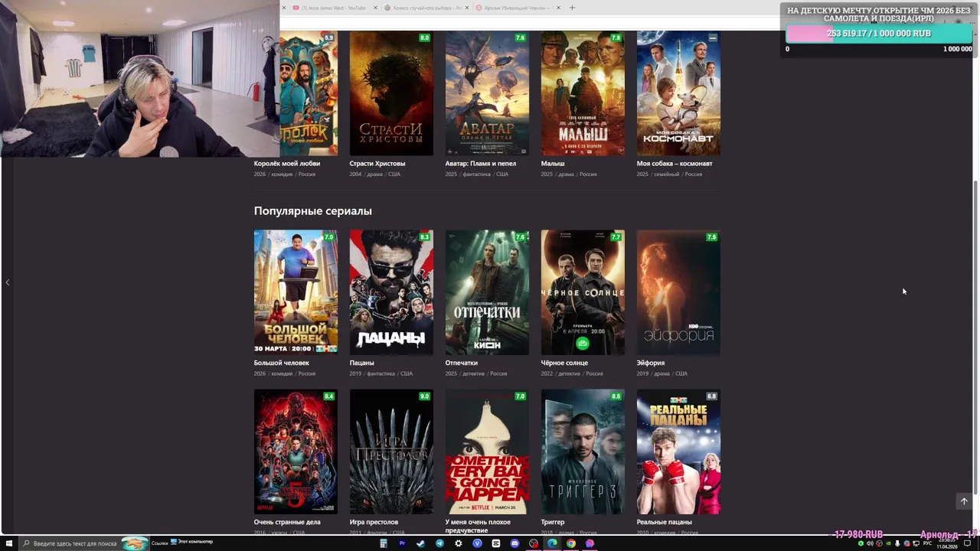
Task: Open the Большой человек series poster
Action: [x=296, y=292]
